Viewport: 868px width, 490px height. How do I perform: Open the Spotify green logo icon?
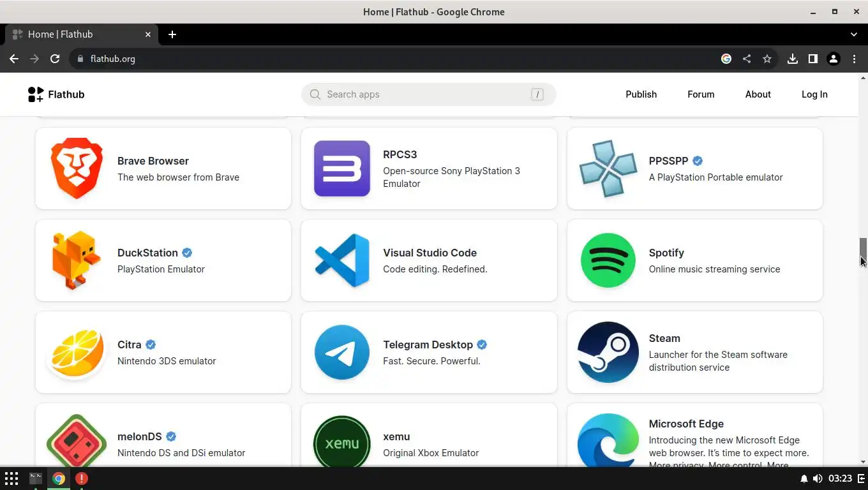[x=608, y=260]
